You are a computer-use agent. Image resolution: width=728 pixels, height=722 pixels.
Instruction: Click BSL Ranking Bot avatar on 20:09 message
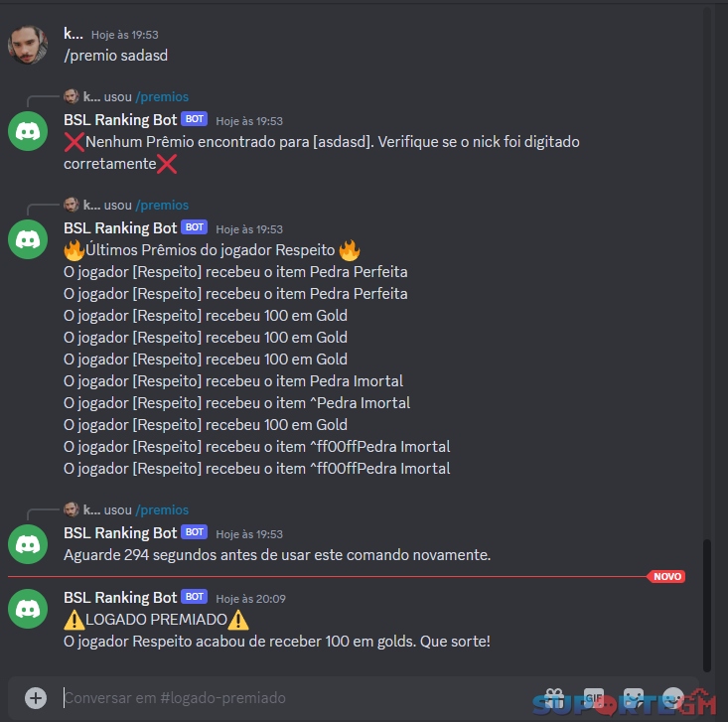(28, 609)
